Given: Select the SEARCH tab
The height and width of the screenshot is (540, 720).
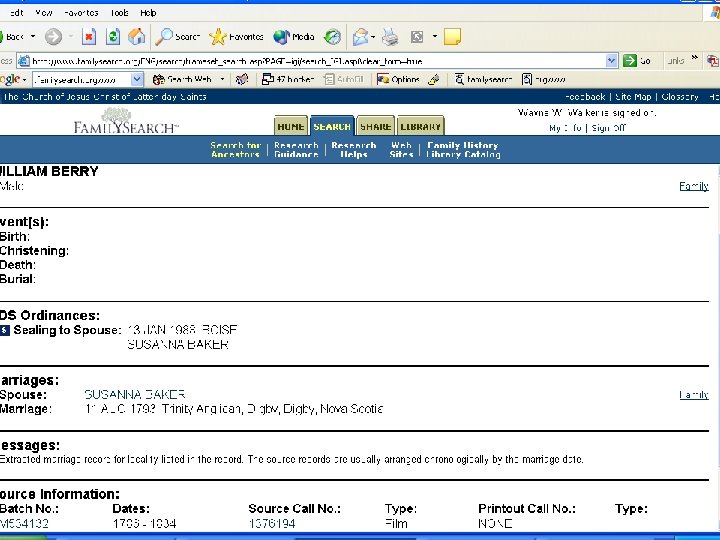Looking at the screenshot, I should pos(332,126).
